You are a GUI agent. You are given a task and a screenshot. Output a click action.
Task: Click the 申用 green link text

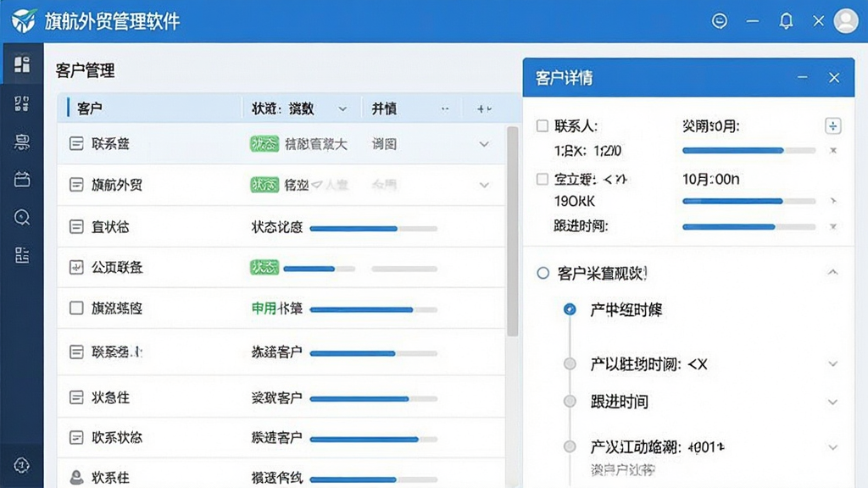[264, 308]
